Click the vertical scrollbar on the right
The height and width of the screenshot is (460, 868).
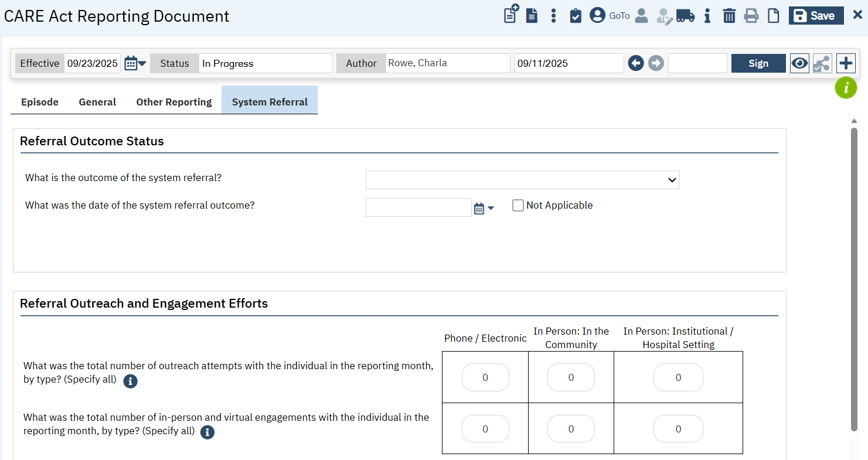point(854,275)
